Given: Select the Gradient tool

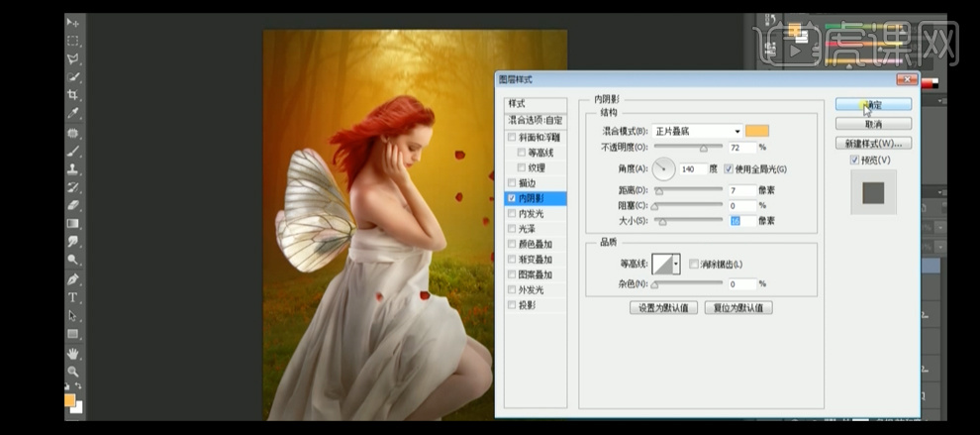Looking at the screenshot, I should click(73, 224).
